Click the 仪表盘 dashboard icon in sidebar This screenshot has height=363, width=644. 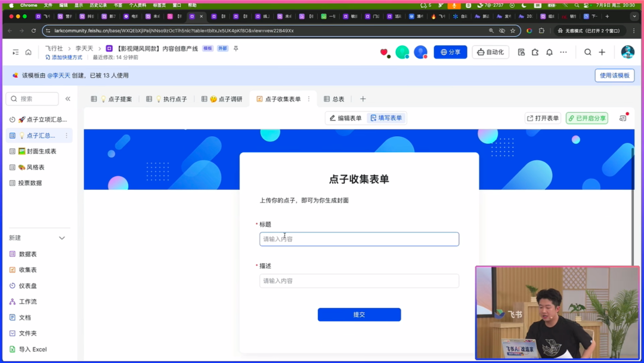point(13,286)
